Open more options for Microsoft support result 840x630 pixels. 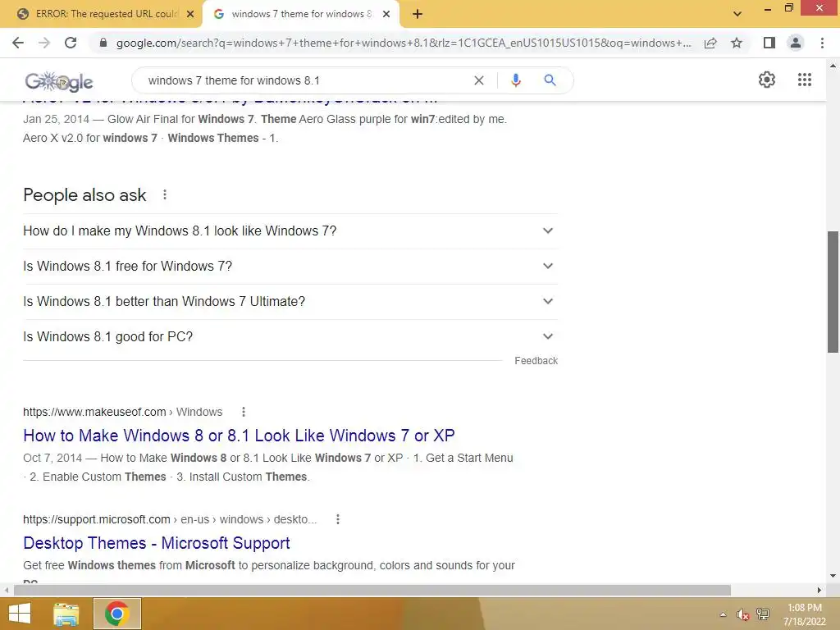click(337, 519)
